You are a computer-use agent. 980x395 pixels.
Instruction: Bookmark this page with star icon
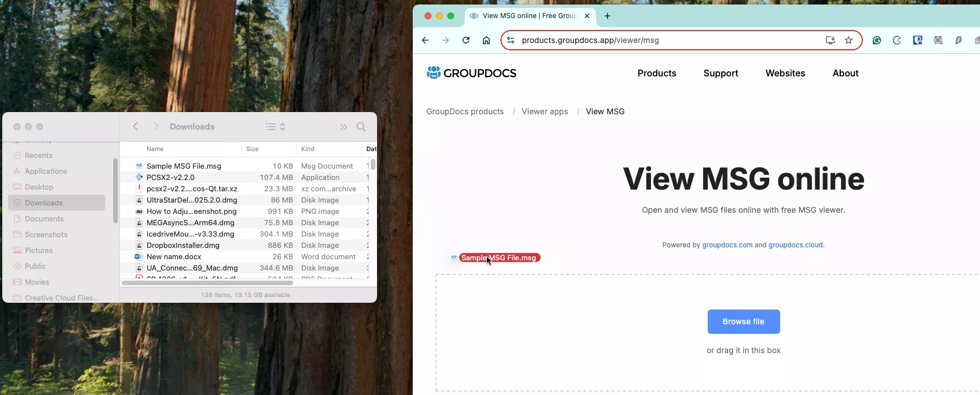pyautogui.click(x=848, y=40)
